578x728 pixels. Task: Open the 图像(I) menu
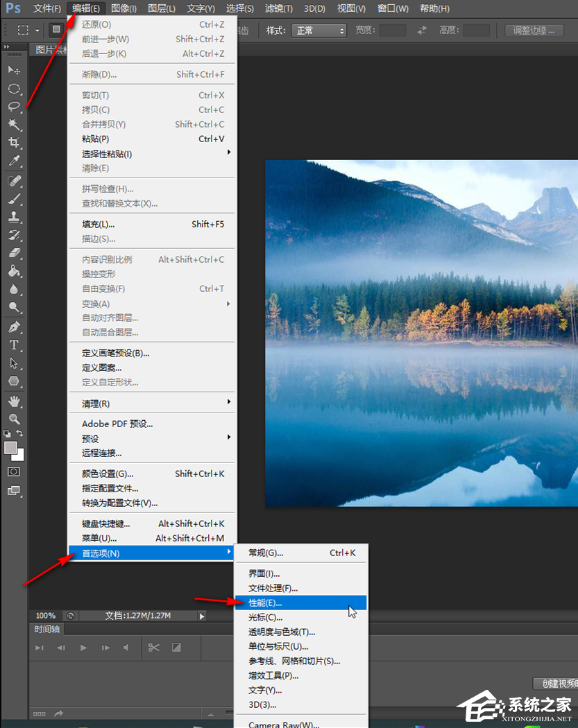pos(124,8)
